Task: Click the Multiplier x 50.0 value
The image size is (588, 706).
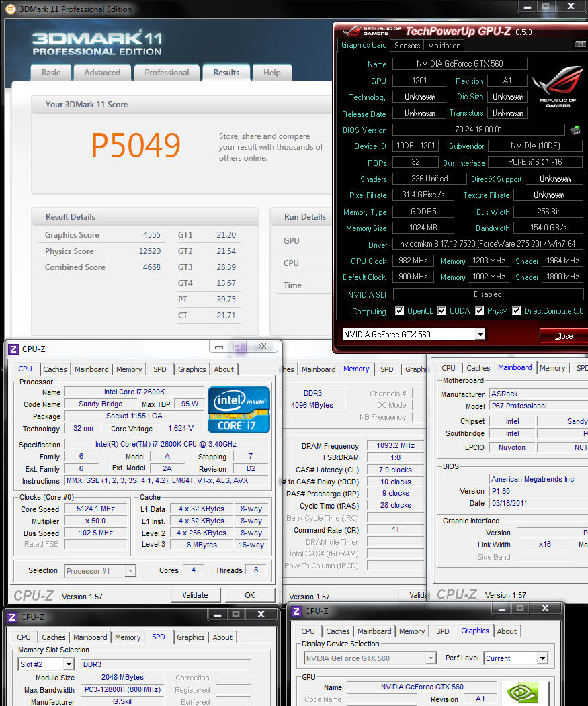Action: (95, 521)
